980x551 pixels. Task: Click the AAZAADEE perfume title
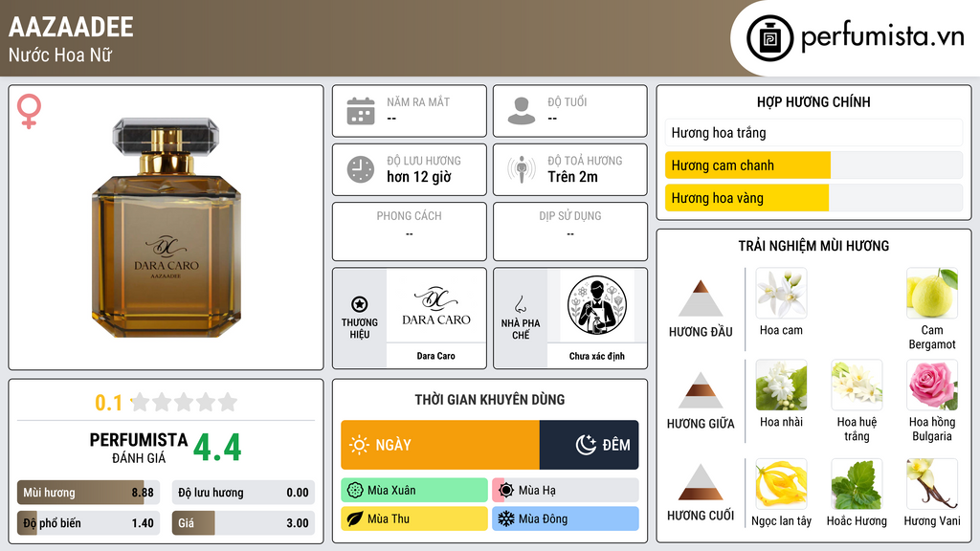(71, 27)
